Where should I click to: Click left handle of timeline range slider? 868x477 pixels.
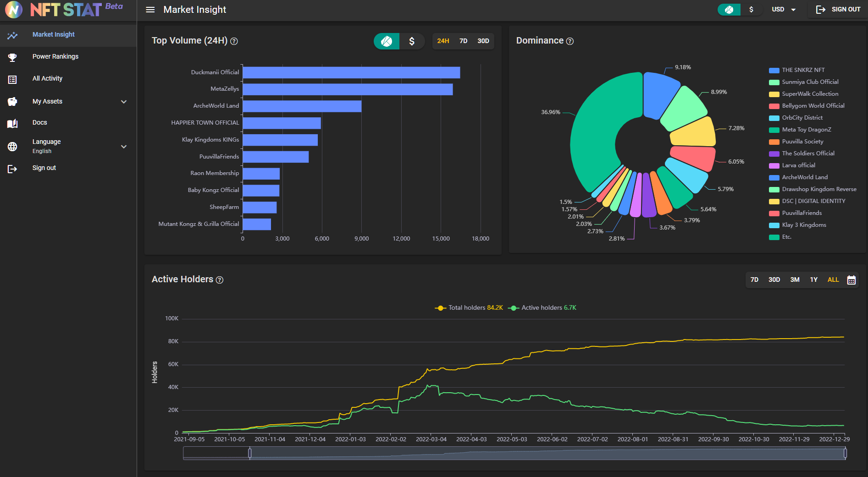[x=249, y=453]
